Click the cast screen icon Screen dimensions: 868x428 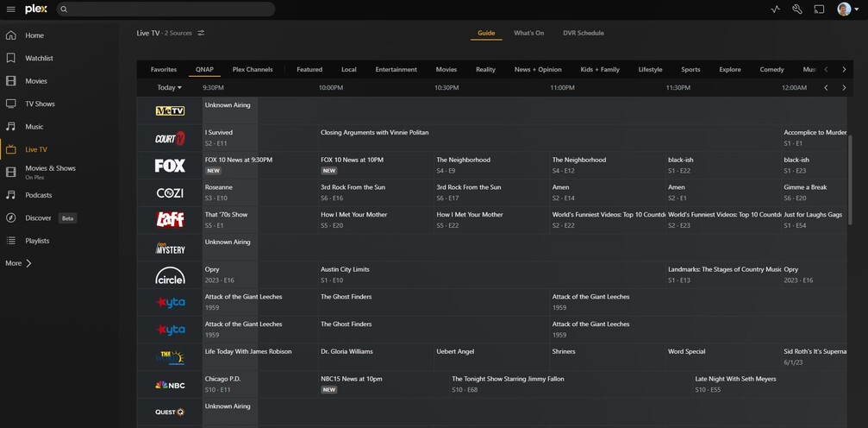tap(819, 9)
